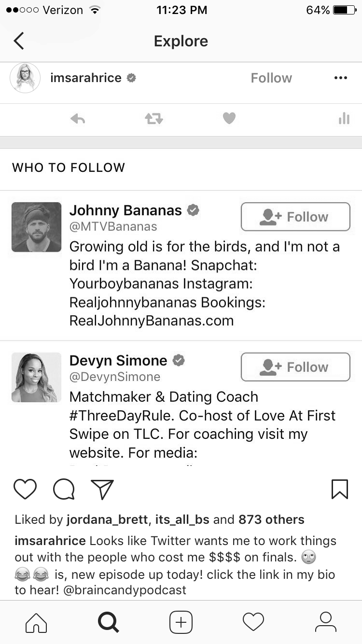View Johnny Bananas' avatar image
The height and width of the screenshot is (644, 362).
[x=36, y=227]
